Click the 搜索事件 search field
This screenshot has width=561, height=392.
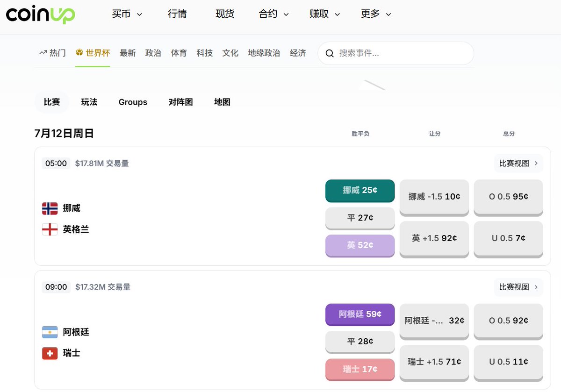pyautogui.click(x=396, y=53)
